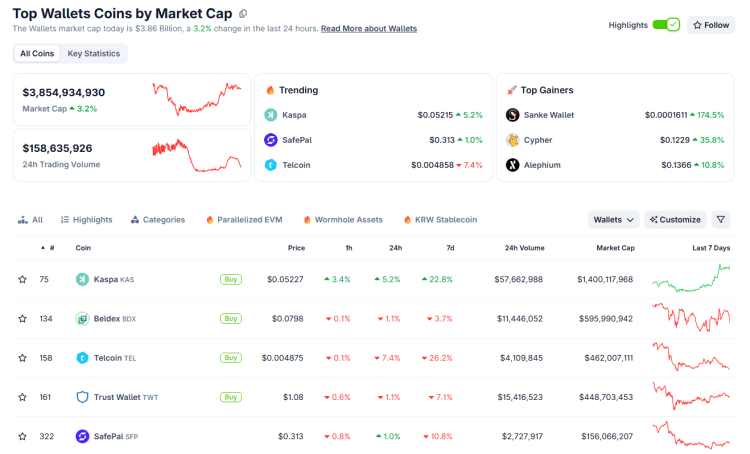This screenshot has height=454, width=750.
Task: Select the Parallelized EVM category tab
Action: [244, 219]
